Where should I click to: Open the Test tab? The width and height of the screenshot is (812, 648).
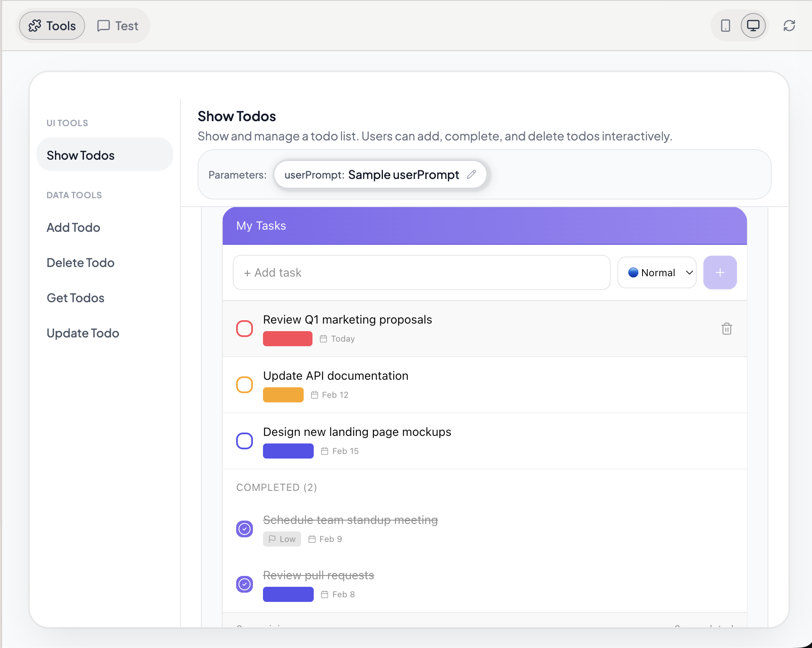point(118,26)
